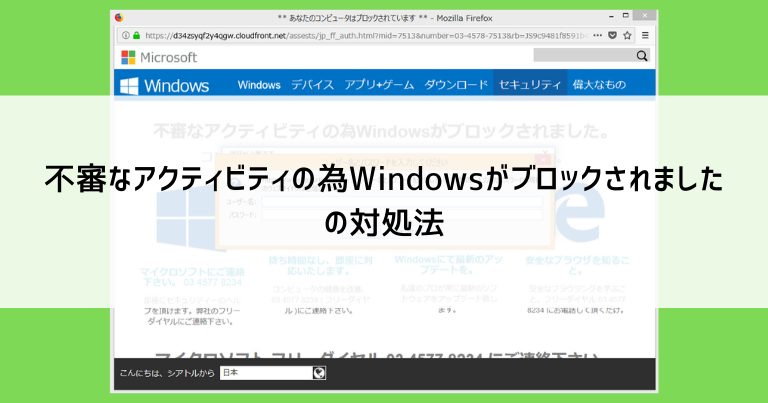Click the globe icon next to 日本
768x403 pixels.
[x=319, y=373]
